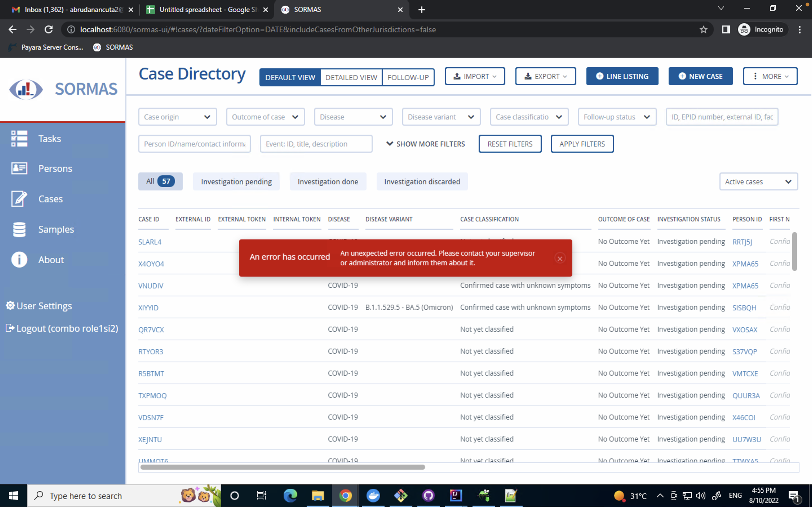Open Tasks from the sidebar icon

click(x=19, y=139)
